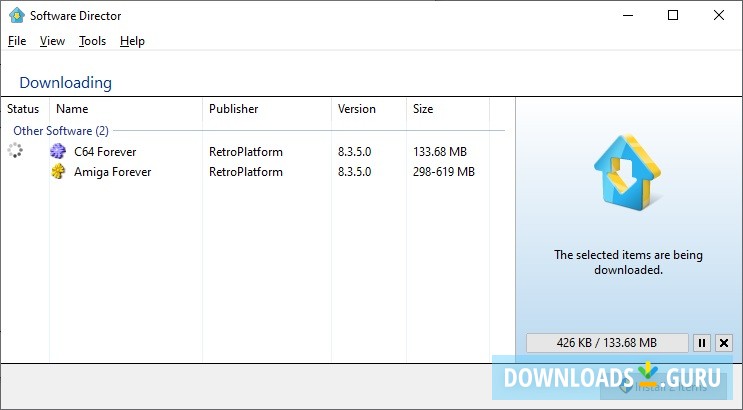Image resolution: width=743 pixels, height=410 pixels.
Task: Click the Software Director title bar icon
Action: (x=17, y=15)
